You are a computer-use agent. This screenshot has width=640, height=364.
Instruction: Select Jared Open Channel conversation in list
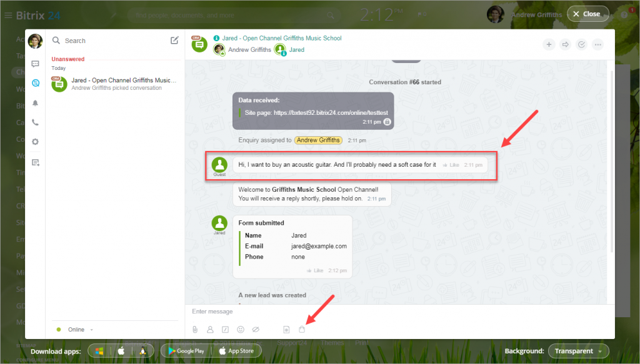pyautogui.click(x=115, y=84)
